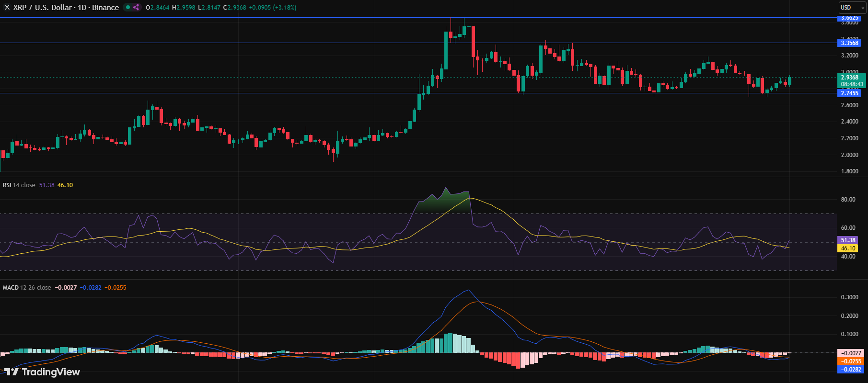Click the purple RSI 51.38 axis label
This screenshot has height=383, width=868.
click(x=848, y=240)
